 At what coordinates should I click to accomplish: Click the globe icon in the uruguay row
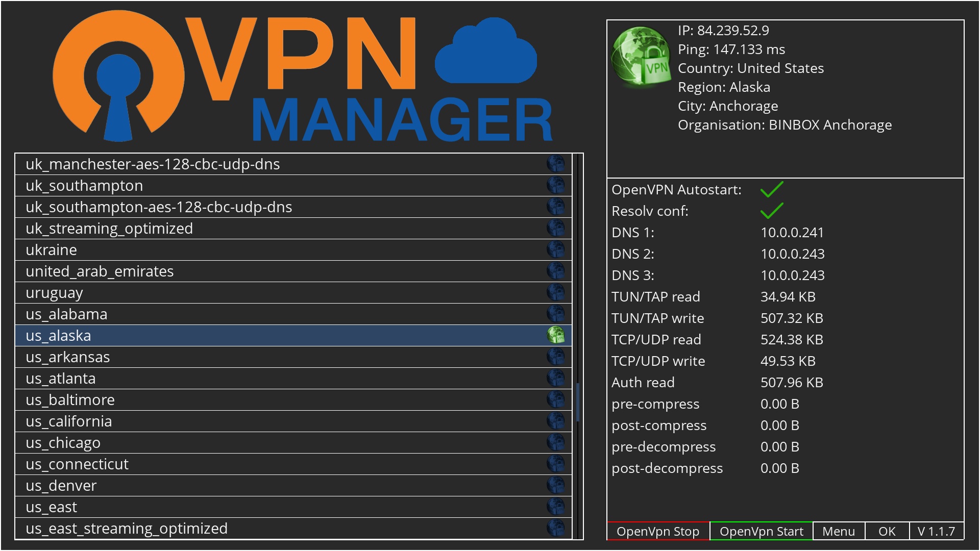point(556,292)
